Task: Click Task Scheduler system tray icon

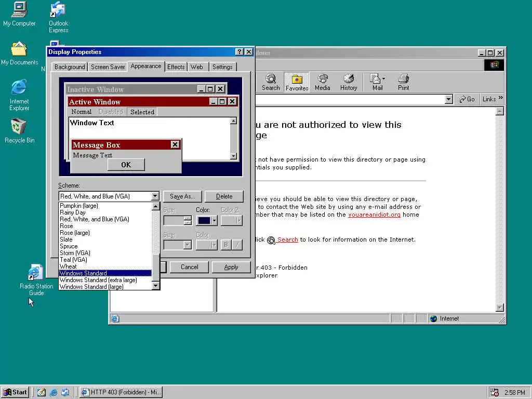Action: pos(495,392)
